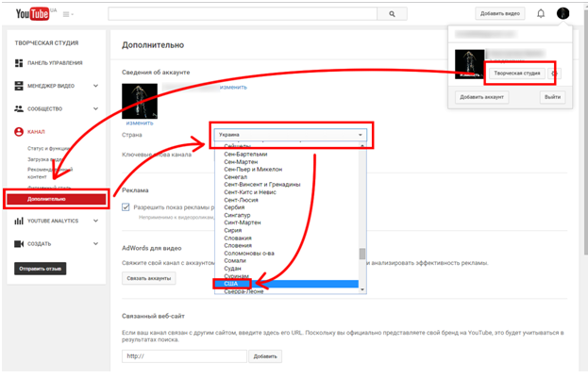Expand the Сообщество section chevron

point(95,108)
